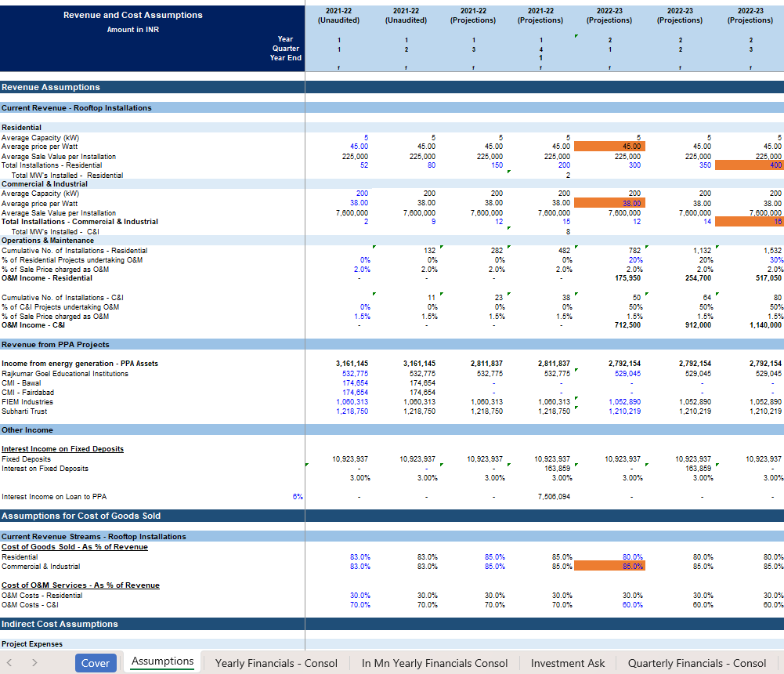Open Quarterly Financials - Consol sheet tab

pos(696,663)
